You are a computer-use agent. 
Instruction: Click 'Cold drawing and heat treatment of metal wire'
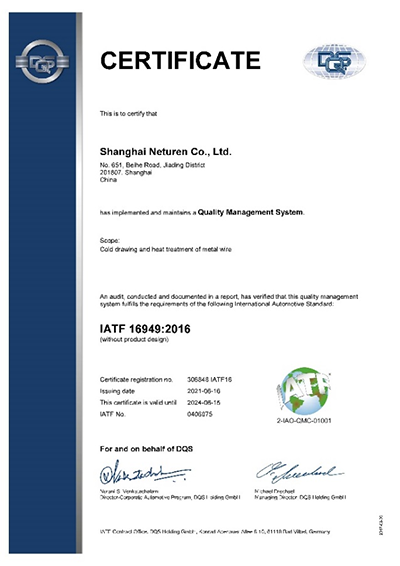point(166,249)
